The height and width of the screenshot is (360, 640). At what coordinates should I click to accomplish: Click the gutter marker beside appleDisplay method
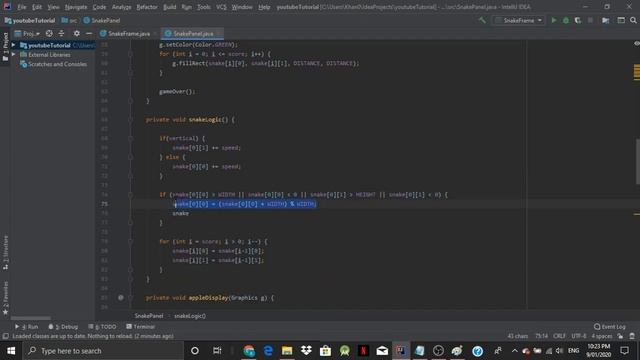tap(121, 298)
